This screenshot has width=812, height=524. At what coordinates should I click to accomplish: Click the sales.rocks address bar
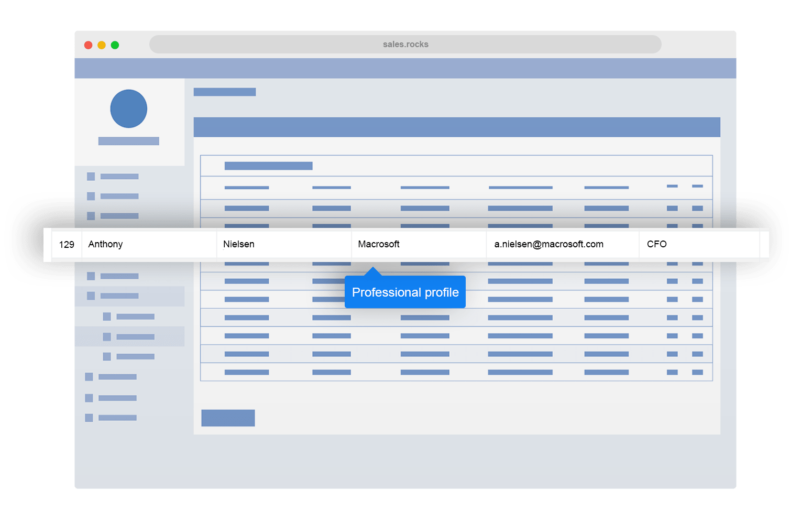tap(405, 45)
